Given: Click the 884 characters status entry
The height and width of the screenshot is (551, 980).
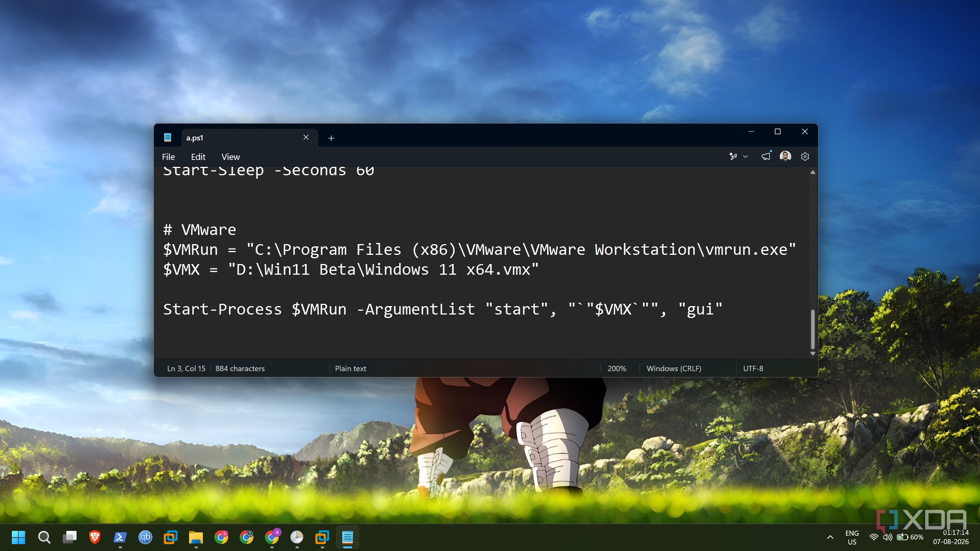Looking at the screenshot, I should point(240,368).
